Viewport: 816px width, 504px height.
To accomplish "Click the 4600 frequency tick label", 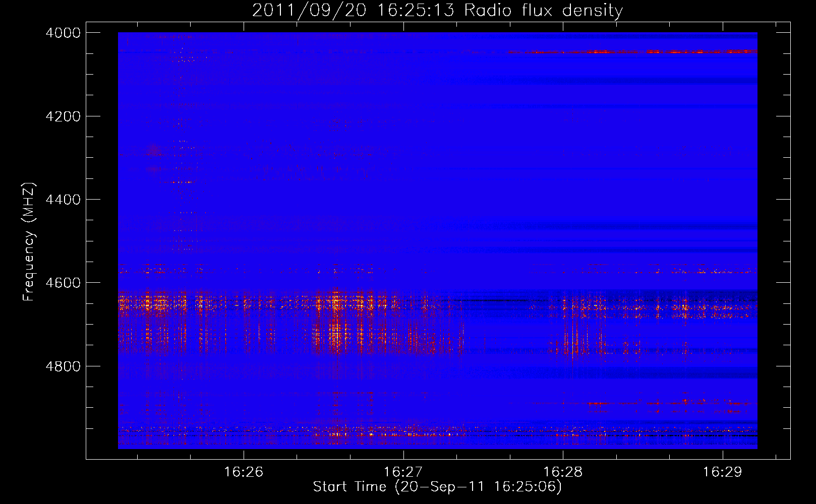I will [63, 283].
